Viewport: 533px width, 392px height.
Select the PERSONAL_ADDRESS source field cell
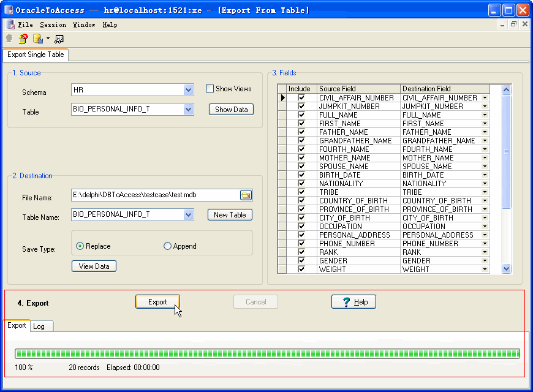point(358,235)
